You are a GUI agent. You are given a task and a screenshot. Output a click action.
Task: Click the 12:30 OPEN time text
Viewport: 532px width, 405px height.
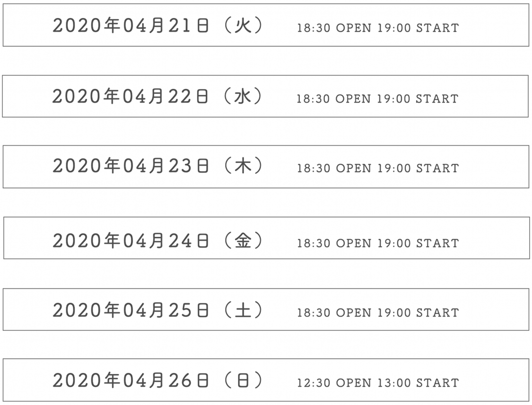[x=334, y=383]
